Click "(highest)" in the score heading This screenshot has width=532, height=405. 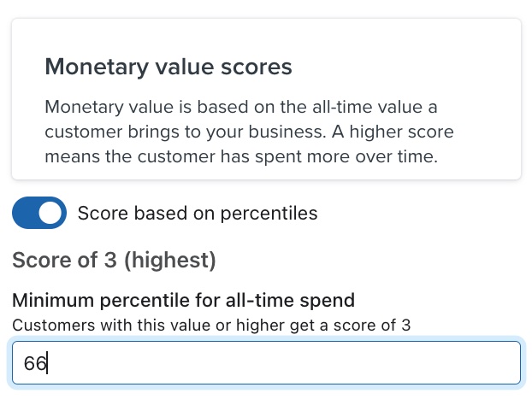(x=169, y=261)
